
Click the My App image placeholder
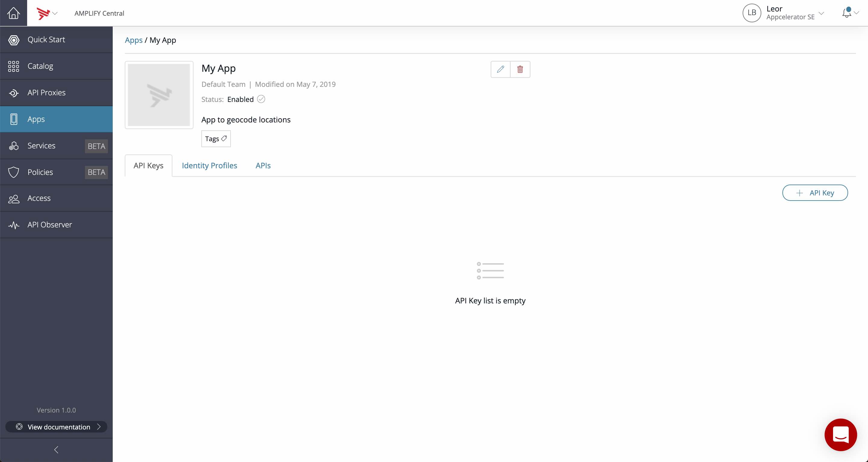click(x=159, y=95)
